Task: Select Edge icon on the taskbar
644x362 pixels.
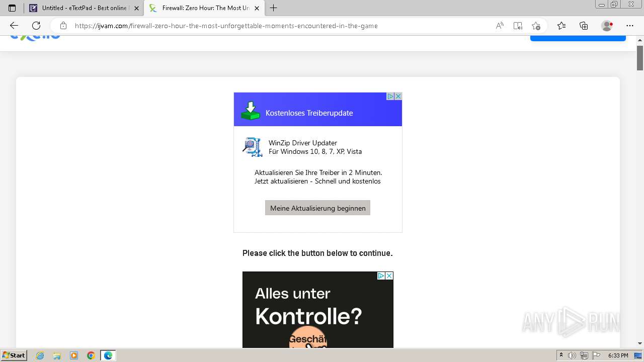Action: point(108,355)
